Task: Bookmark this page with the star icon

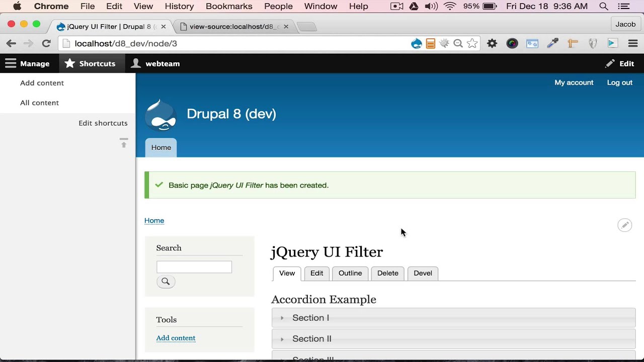Action: 472,44
